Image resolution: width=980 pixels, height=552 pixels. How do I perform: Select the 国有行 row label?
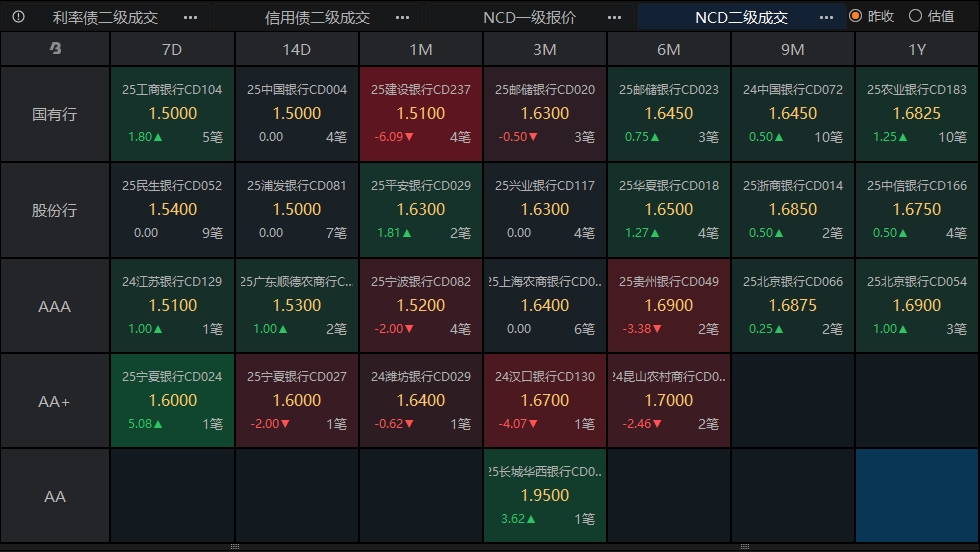[55, 114]
